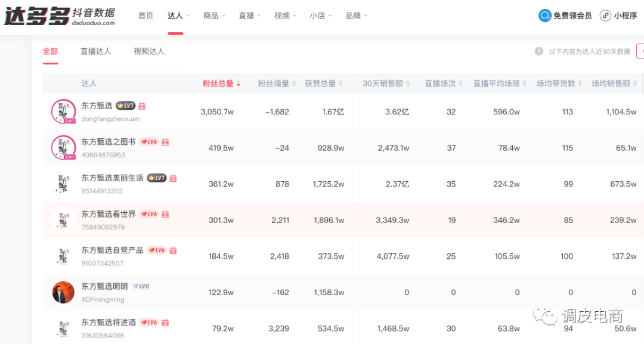The width and height of the screenshot is (644, 344).
Task: Click the LV7 badge of 东方甄选美丽生活
Action: click(x=156, y=178)
